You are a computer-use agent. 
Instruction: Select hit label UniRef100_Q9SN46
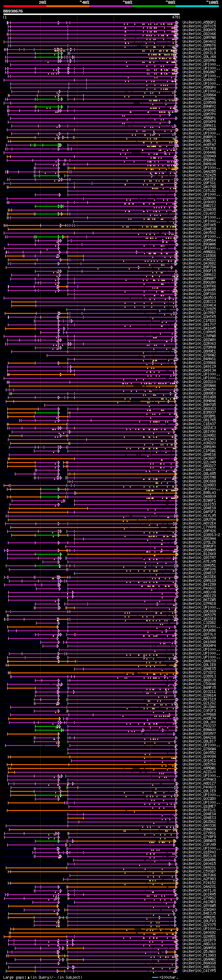pyautogui.click(x=199, y=386)
